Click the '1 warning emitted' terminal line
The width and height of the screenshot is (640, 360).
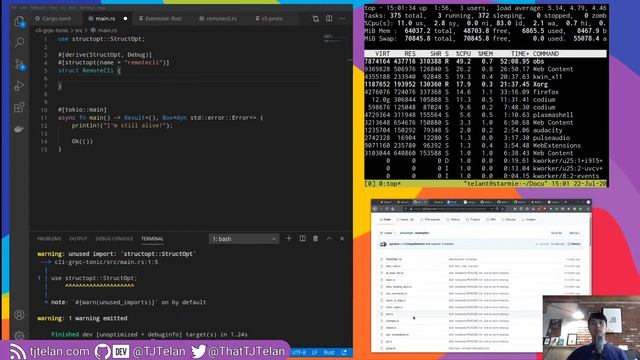click(82, 318)
